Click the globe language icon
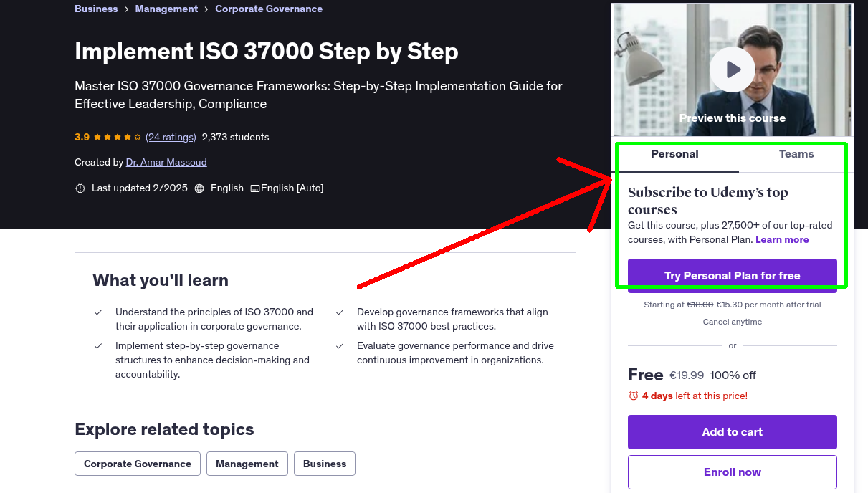 coord(198,188)
